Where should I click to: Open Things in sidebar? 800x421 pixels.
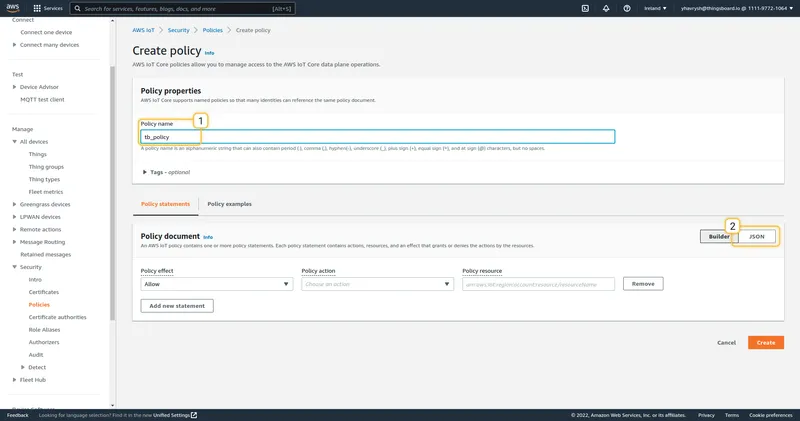pyautogui.click(x=38, y=154)
